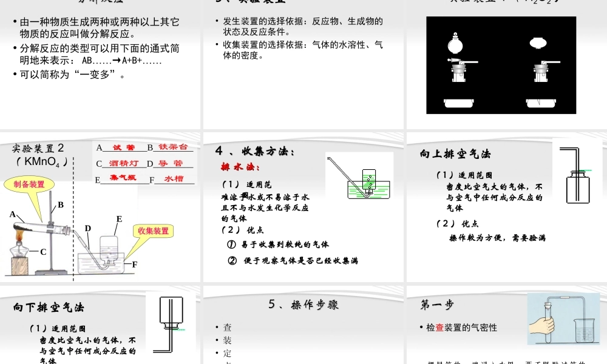Click the KMnO4 formula subtitle

(x=42, y=162)
